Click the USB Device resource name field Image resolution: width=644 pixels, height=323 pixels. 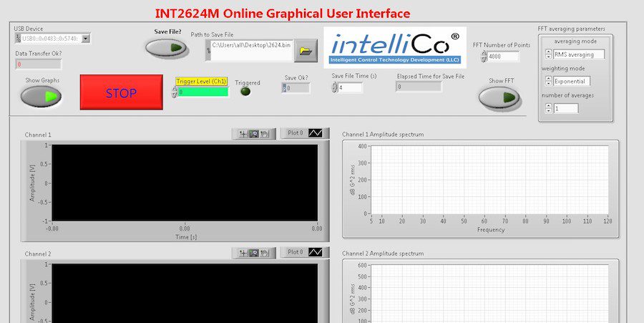51,39
